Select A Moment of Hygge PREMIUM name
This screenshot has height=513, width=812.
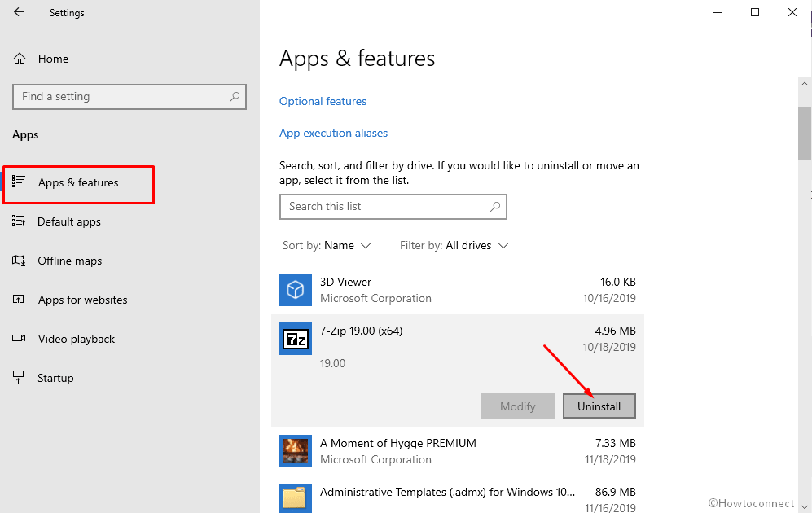pyautogui.click(x=398, y=443)
